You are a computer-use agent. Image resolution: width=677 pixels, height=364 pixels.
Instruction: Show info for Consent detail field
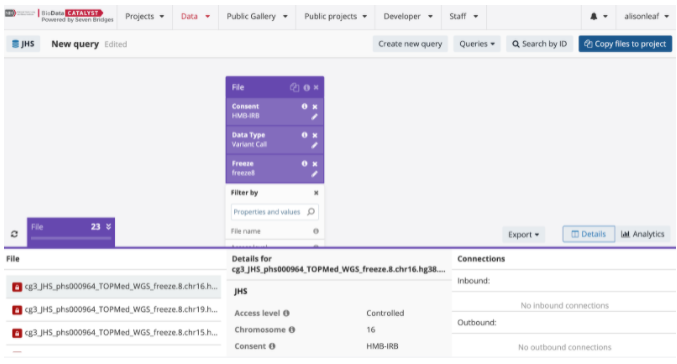272,346
